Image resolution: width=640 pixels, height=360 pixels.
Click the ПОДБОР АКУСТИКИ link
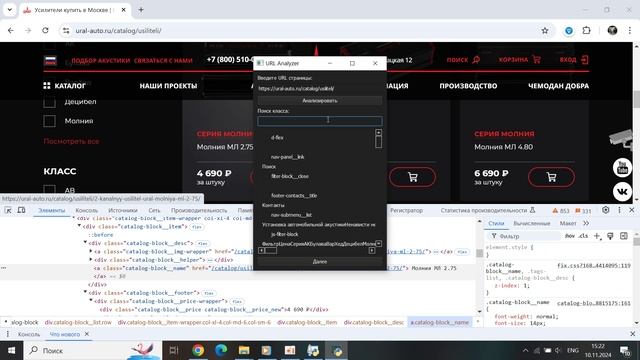(100, 60)
